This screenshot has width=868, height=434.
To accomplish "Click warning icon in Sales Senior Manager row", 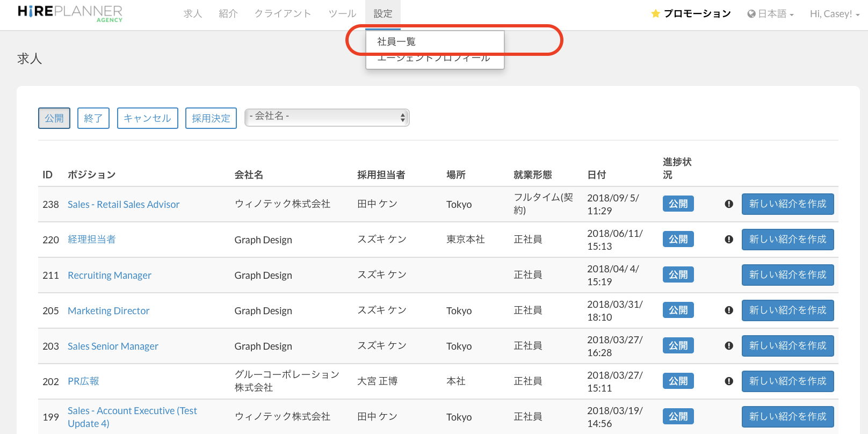I will coord(729,346).
